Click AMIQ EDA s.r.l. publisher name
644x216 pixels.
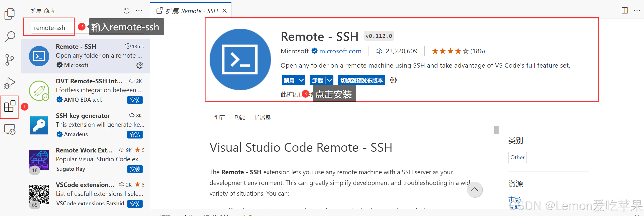click(83, 100)
